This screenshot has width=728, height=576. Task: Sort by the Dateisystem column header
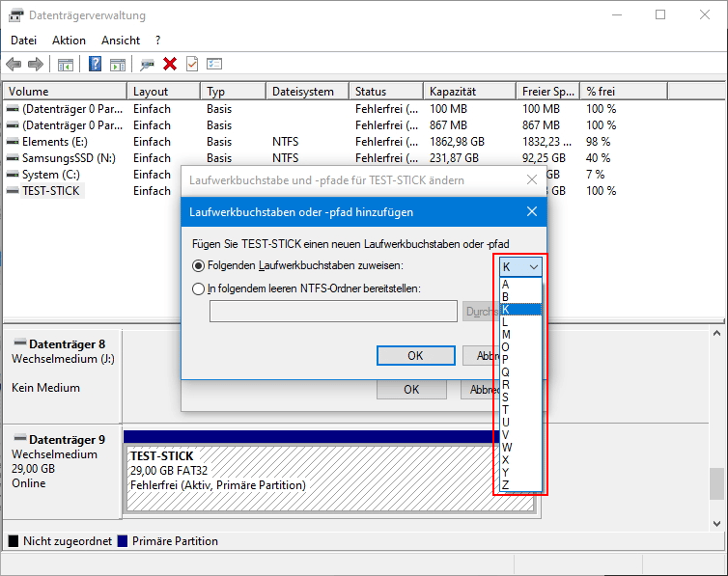pyautogui.click(x=307, y=92)
